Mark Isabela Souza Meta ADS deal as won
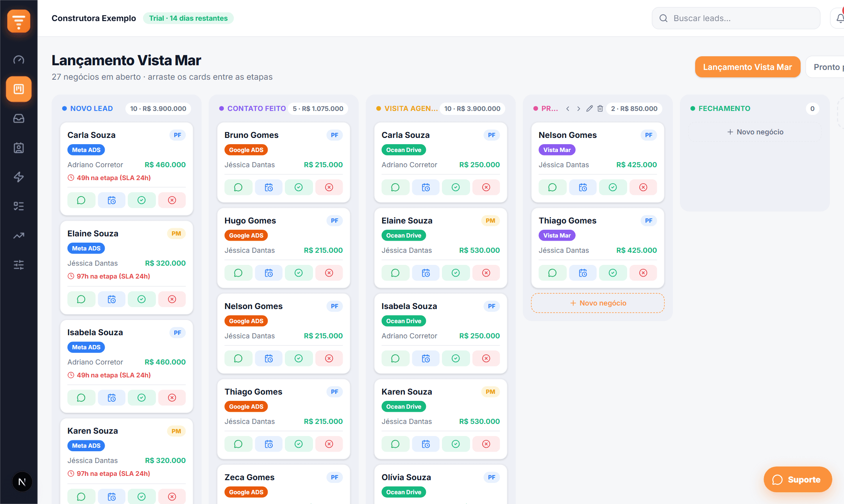 point(141,397)
